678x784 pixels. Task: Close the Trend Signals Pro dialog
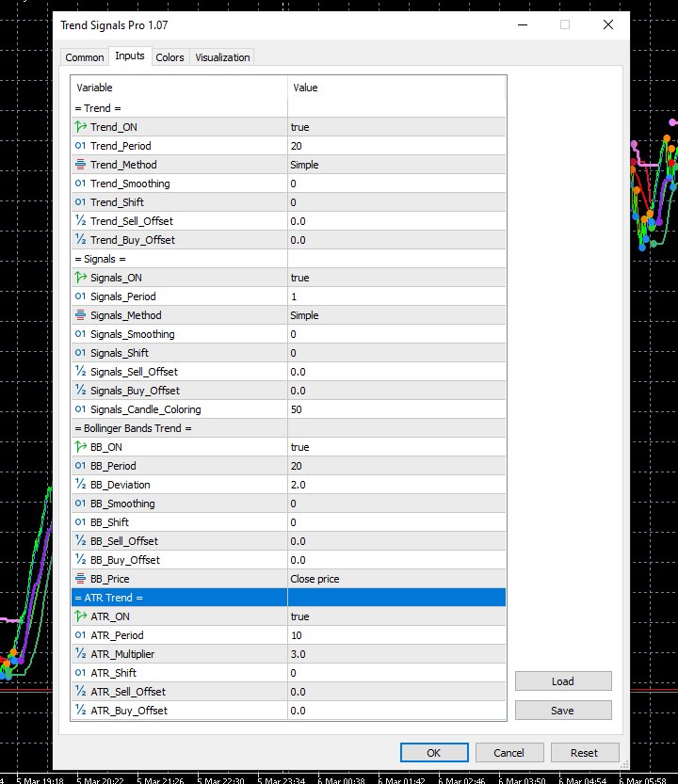[x=608, y=24]
